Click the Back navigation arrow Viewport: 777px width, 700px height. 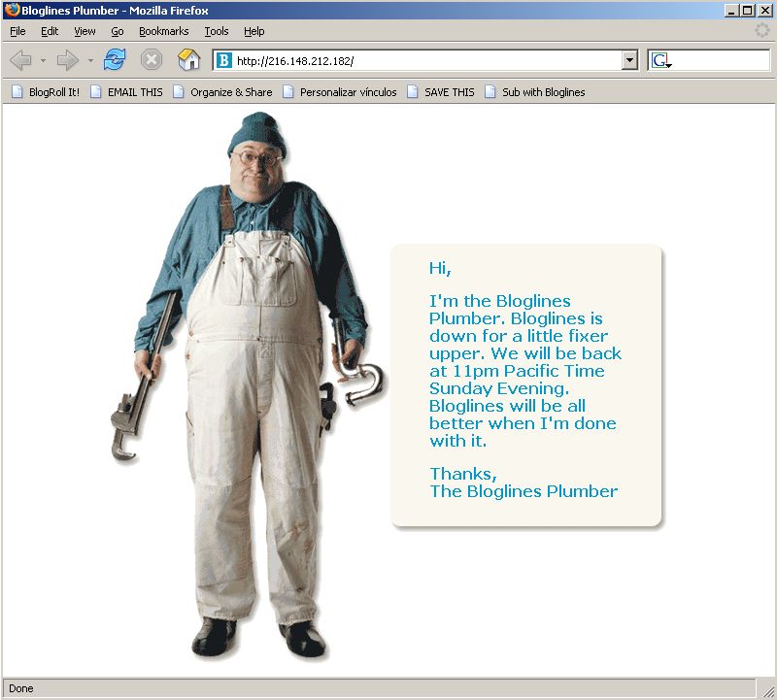pyautogui.click(x=20, y=60)
